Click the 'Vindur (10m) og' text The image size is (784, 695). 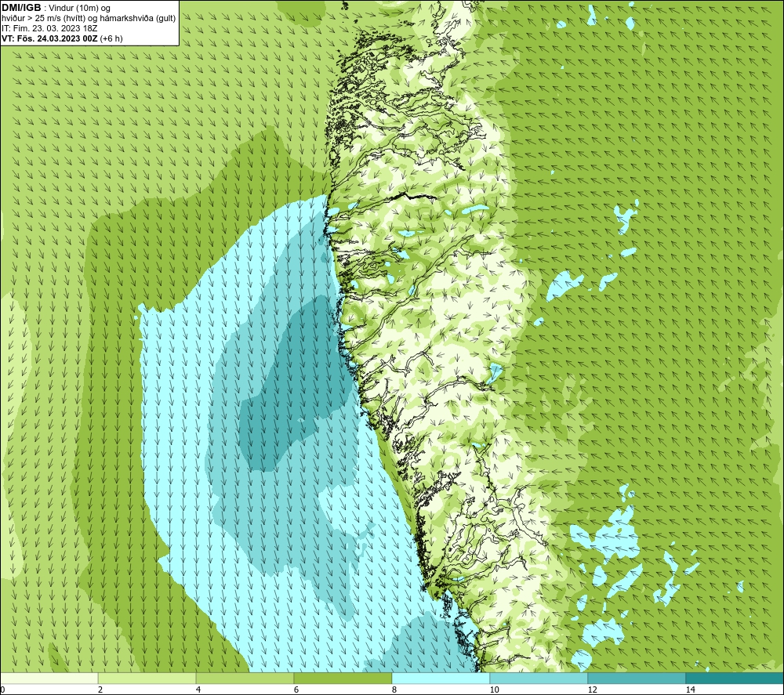click(x=79, y=8)
